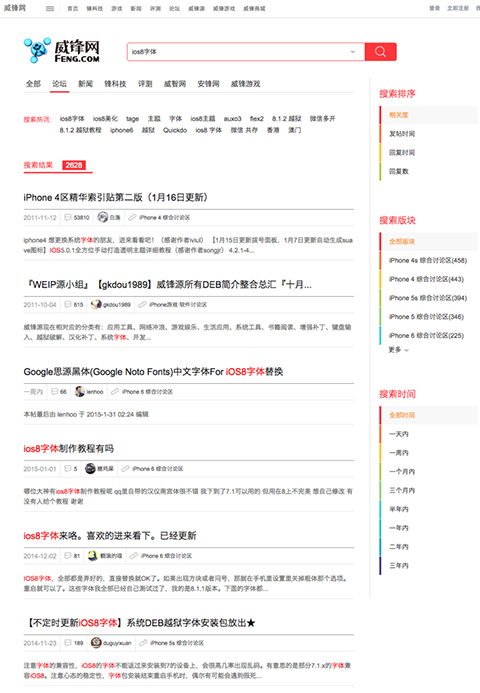Screen dimensions: 480x693
Task: Sort results by 发帖时间
Action: click(428, 133)
